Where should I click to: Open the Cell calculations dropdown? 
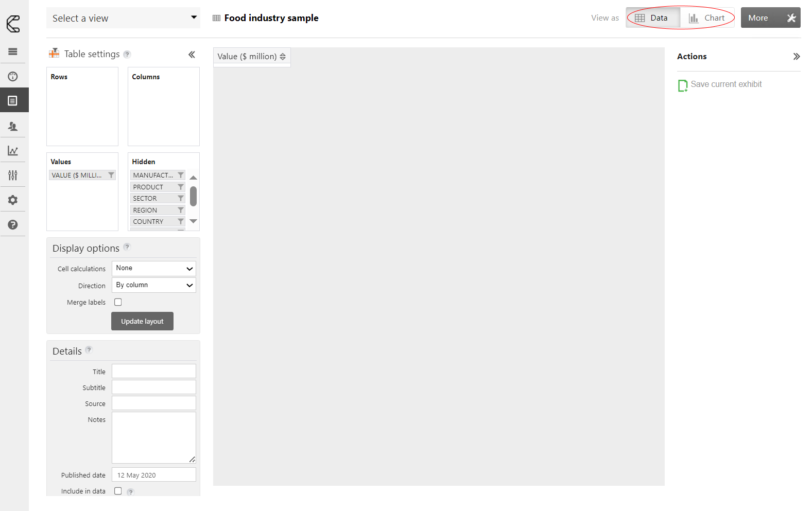point(153,269)
